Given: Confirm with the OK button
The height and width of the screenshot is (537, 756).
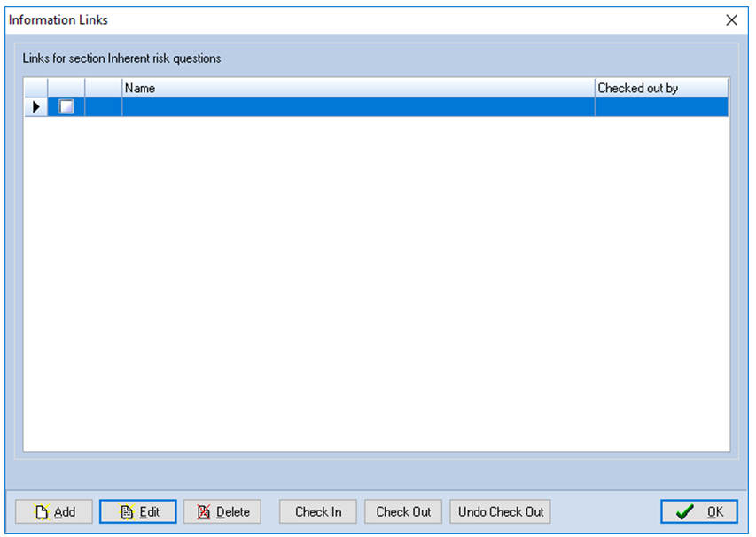Looking at the screenshot, I should click(x=699, y=511).
